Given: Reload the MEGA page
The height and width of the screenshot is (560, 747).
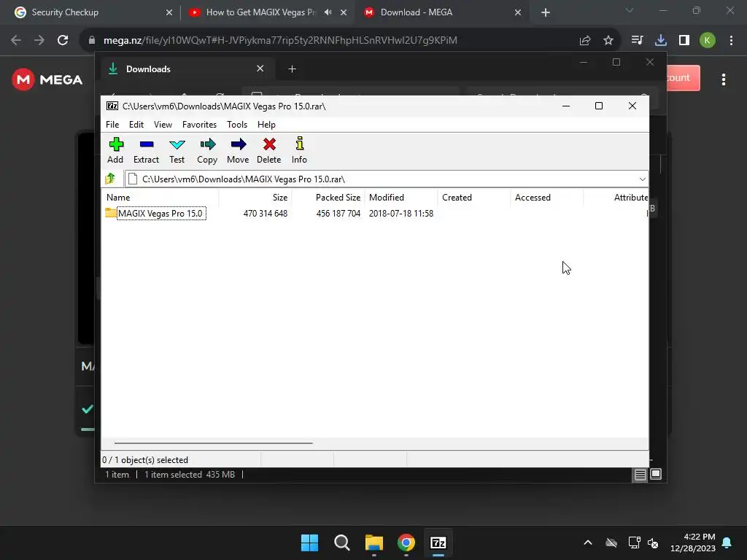Looking at the screenshot, I should [63, 41].
